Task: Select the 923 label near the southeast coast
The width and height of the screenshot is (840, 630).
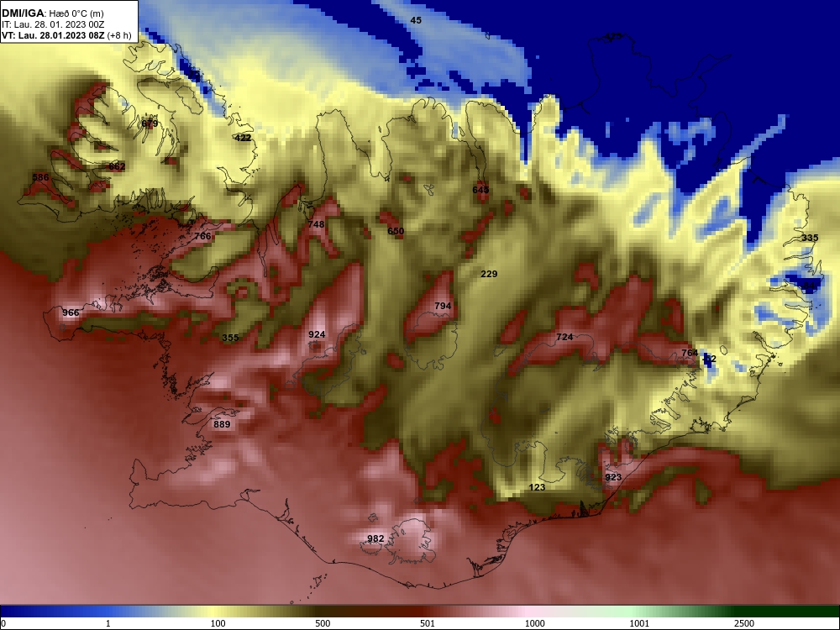Action: pos(613,477)
